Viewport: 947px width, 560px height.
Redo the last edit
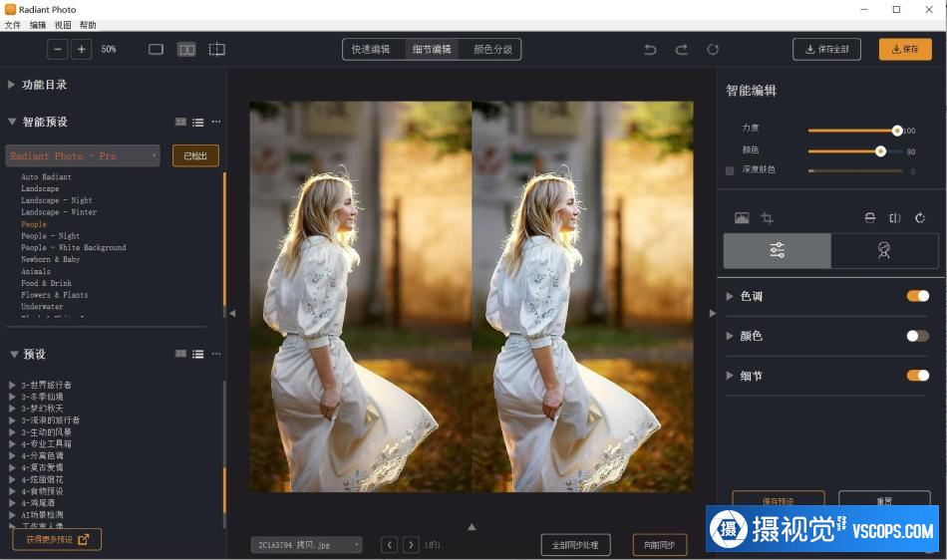(681, 50)
